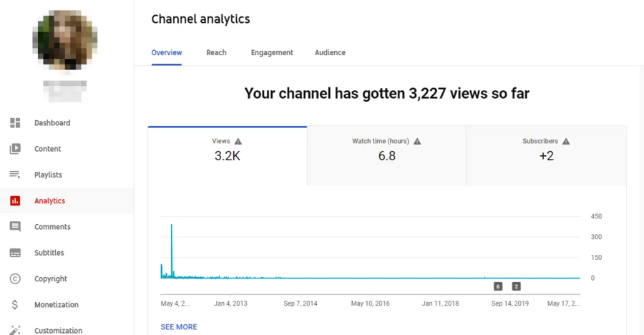The width and height of the screenshot is (644, 335).
Task: Open Content via its video icon
Action: [15, 149]
